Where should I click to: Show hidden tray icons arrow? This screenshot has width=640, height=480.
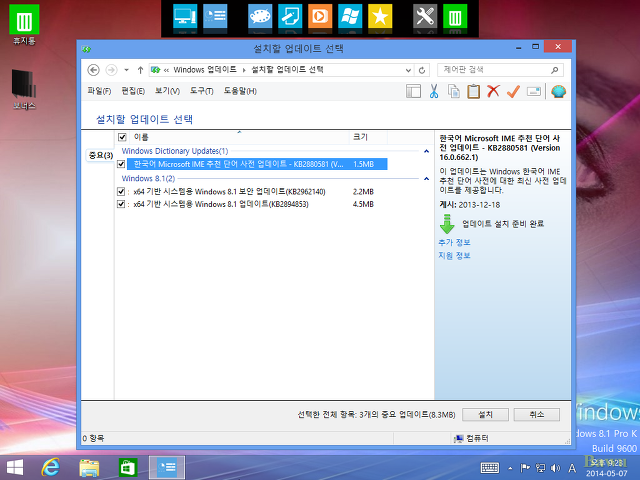click(x=510, y=468)
